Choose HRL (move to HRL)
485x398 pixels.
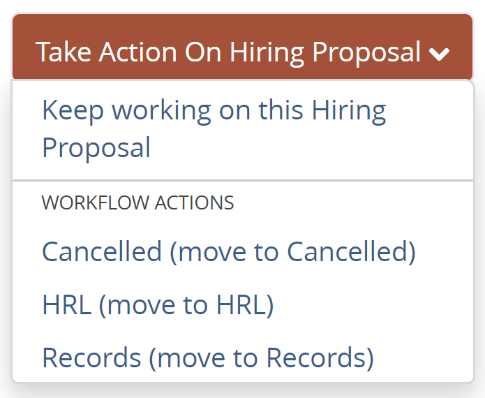(242, 305)
